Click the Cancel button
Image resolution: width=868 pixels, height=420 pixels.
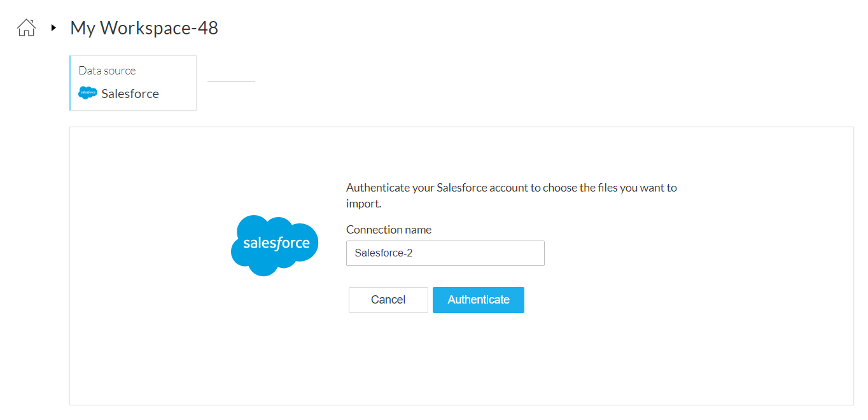coord(388,300)
